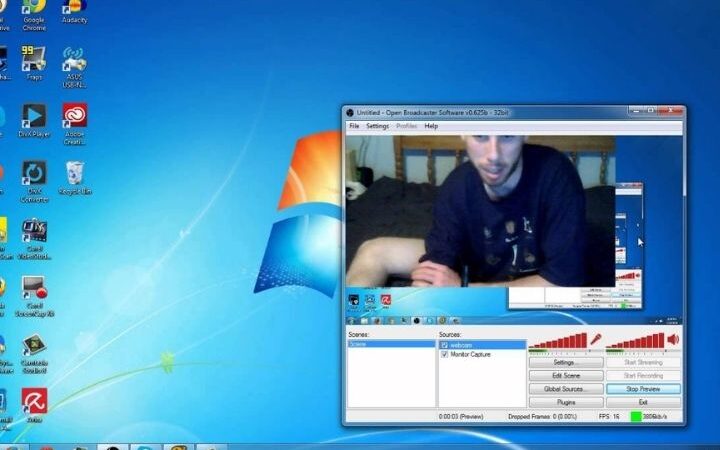Select the Corel VideoStudio desktop shortcut
The height and width of the screenshot is (450, 720).
click(x=34, y=239)
